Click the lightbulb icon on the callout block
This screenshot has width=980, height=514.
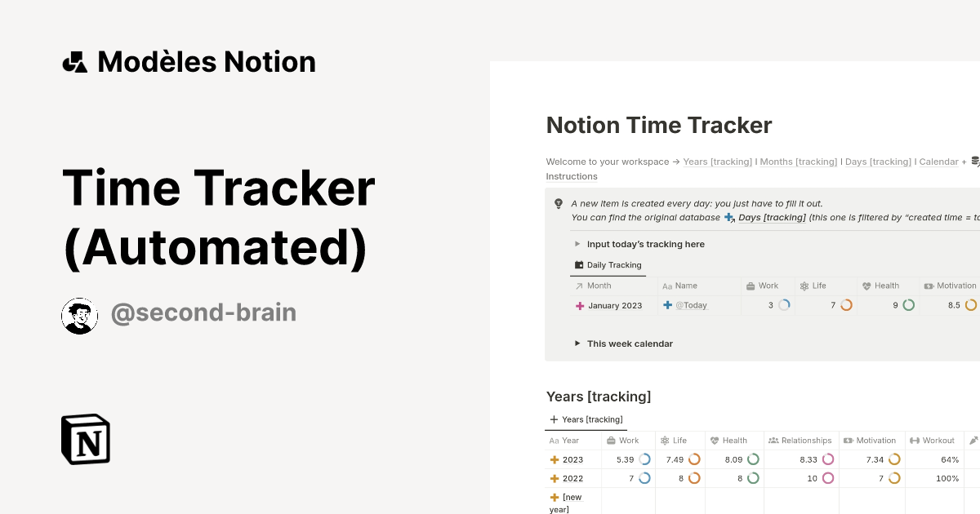click(x=558, y=202)
